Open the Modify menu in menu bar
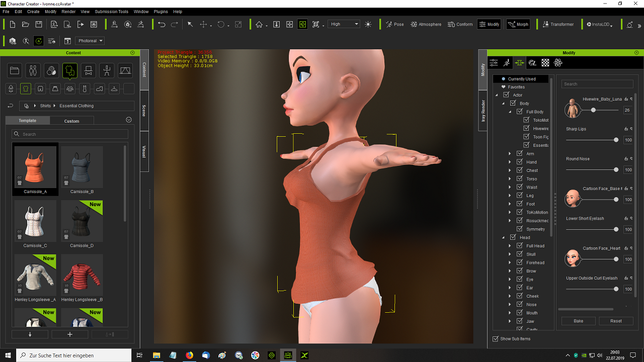This screenshot has height=362, width=644. (50, 12)
